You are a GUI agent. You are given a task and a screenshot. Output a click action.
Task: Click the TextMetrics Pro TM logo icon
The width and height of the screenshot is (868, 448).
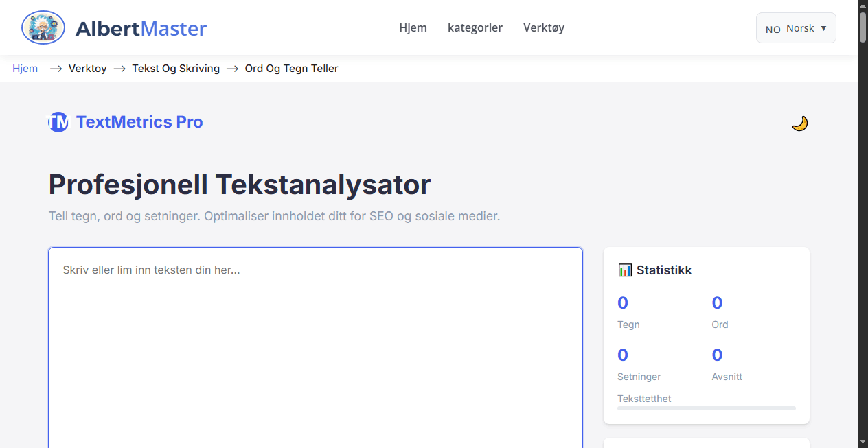[x=58, y=121]
